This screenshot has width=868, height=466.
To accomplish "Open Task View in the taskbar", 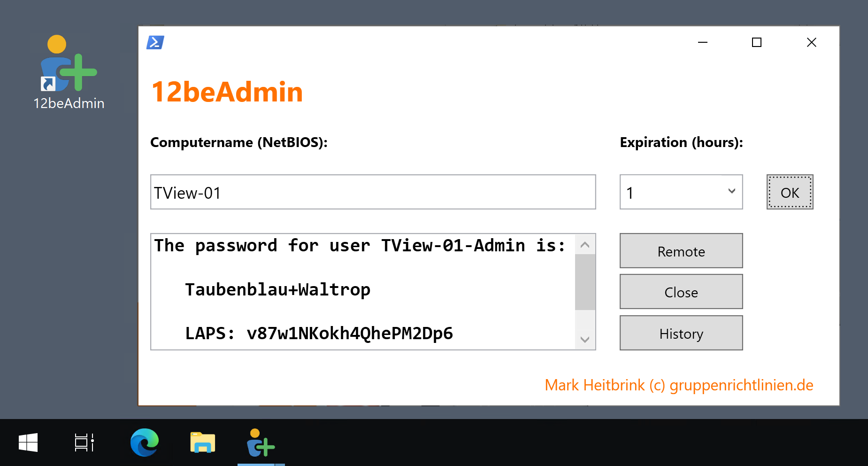I will tap(84, 443).
